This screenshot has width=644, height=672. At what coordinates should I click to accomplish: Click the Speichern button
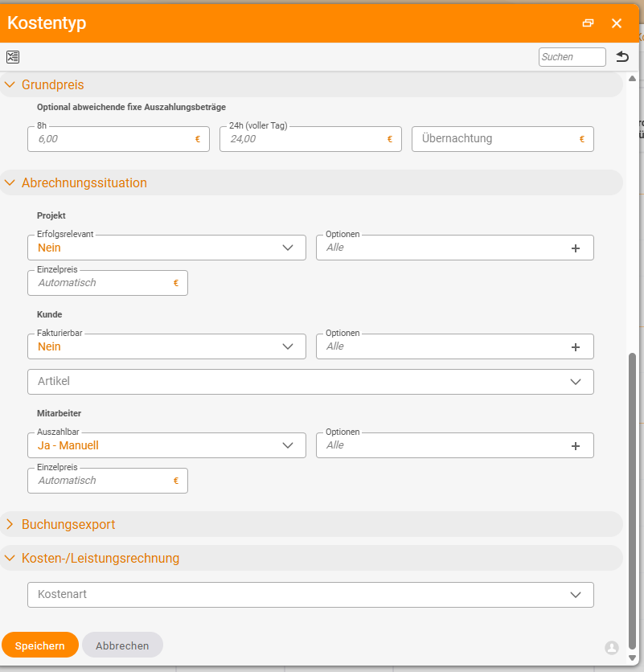click(40, 645)
